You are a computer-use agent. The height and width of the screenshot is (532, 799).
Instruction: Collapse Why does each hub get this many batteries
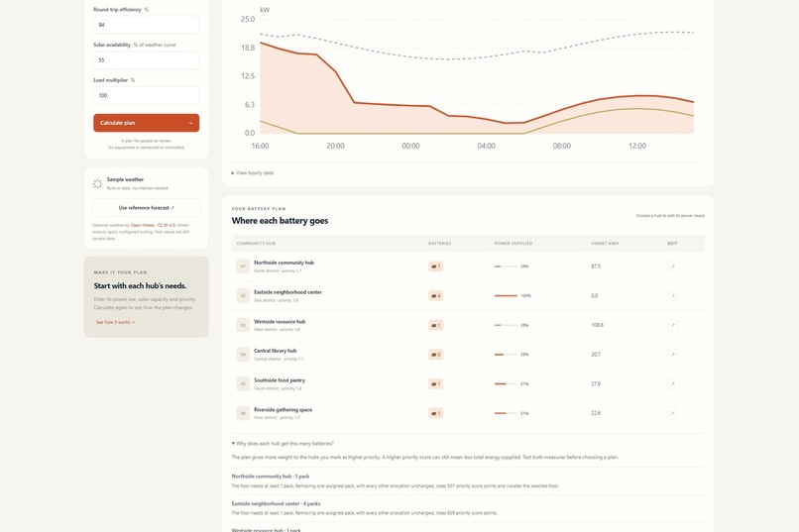click(x=283, y=444)
